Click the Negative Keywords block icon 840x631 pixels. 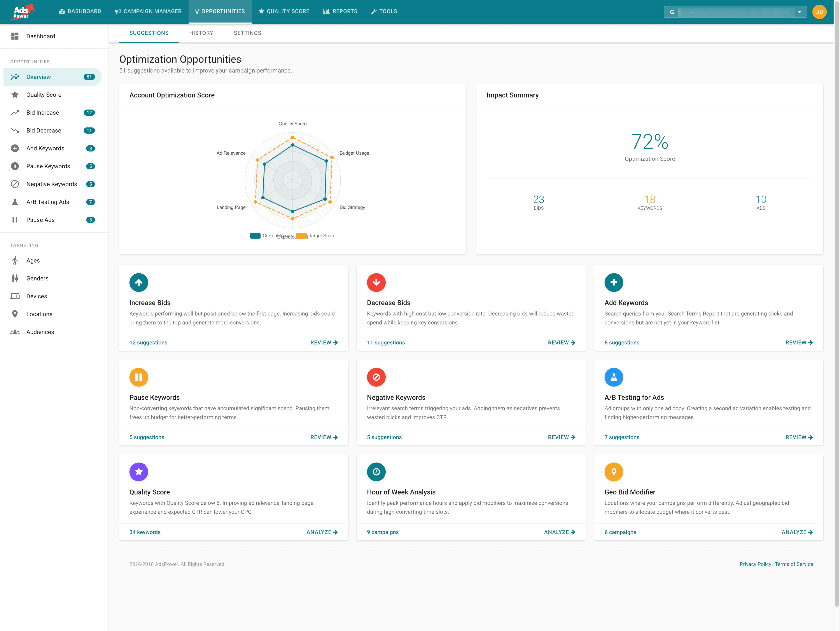376,377
